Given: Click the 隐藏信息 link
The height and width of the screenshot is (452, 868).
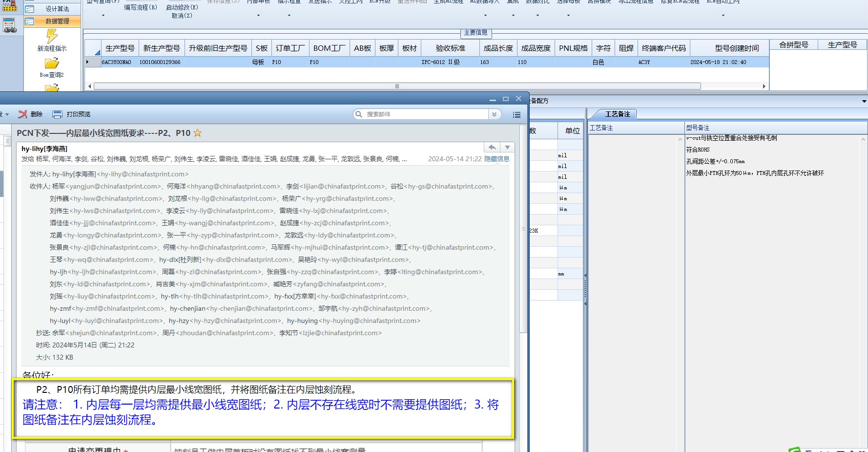Looking at the screenshot, I should pyautogui.click(x=496, y=159).
